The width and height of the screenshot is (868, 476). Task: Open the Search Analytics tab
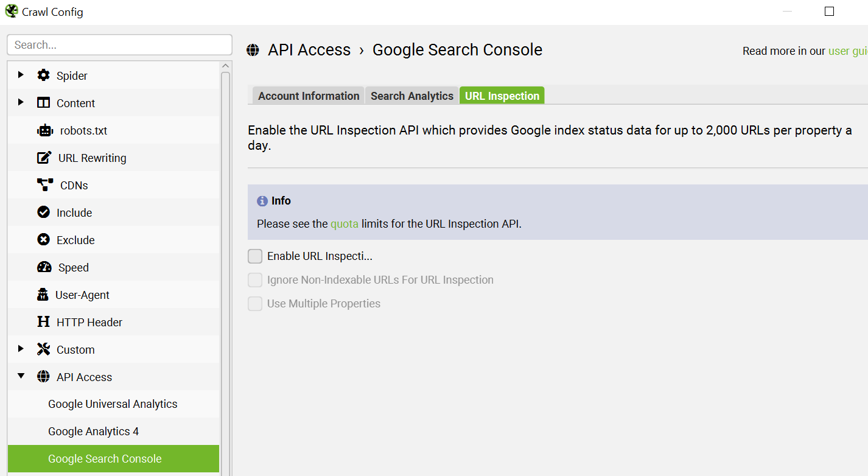[x=412, y=96]
